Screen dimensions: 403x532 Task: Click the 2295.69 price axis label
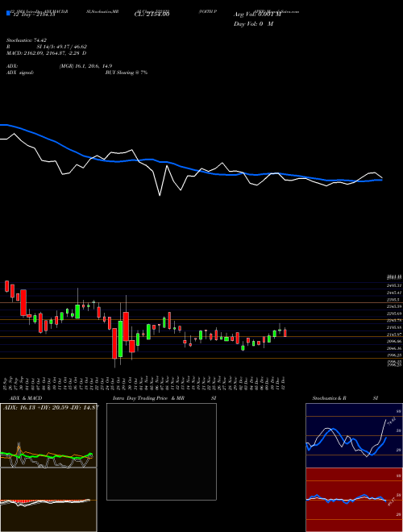click(x=394, y=314)
